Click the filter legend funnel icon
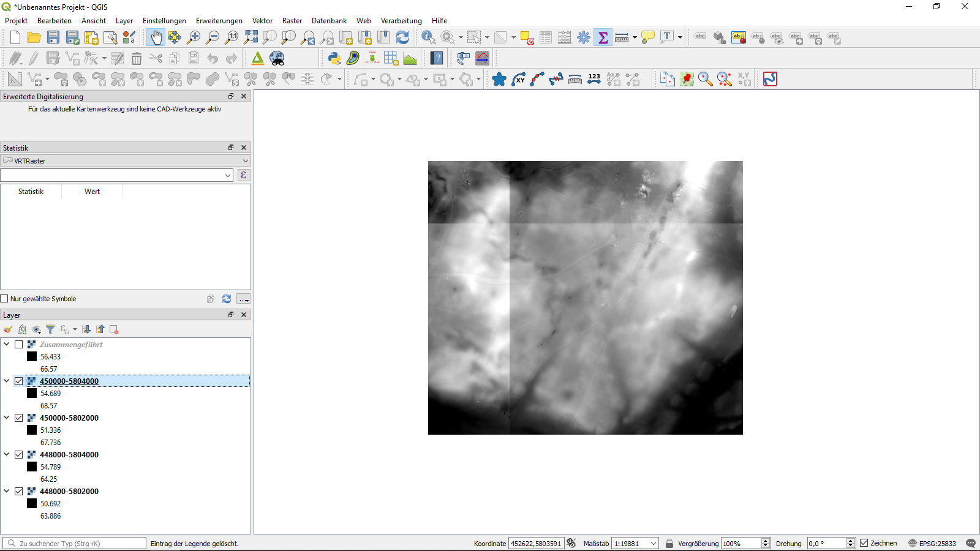980x551 pixels. pyautogui.click(x=50, y=329)
